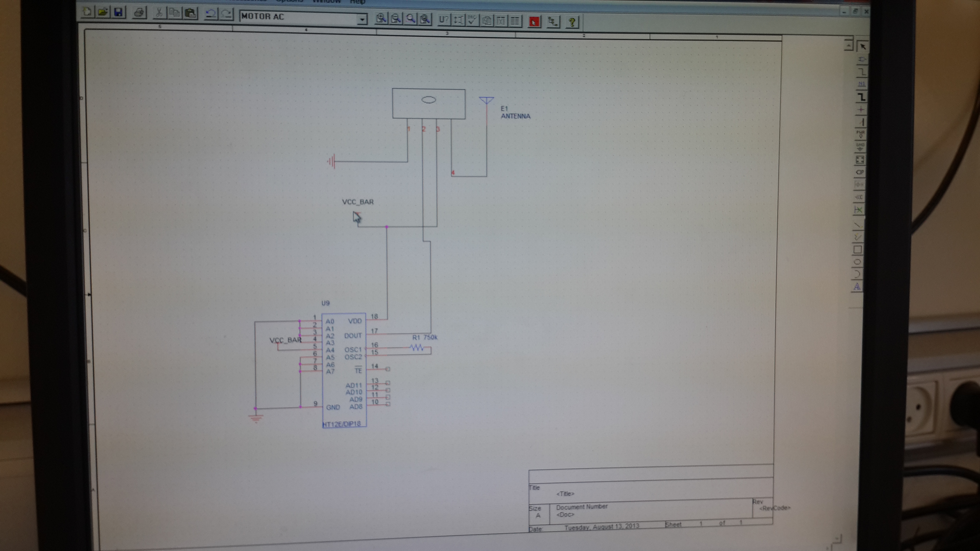
Task: Select the Place Bus tool
Action: point(861,97)
